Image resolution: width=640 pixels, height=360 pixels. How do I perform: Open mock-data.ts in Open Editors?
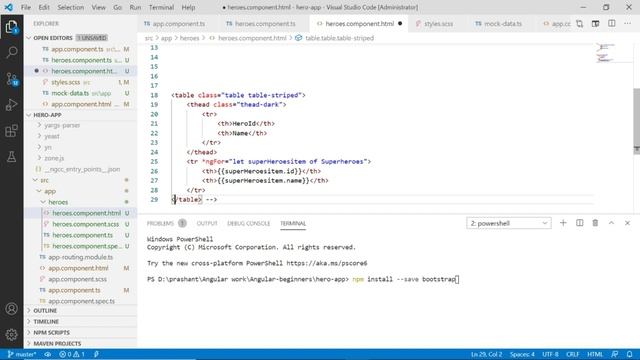coord(70,93)
